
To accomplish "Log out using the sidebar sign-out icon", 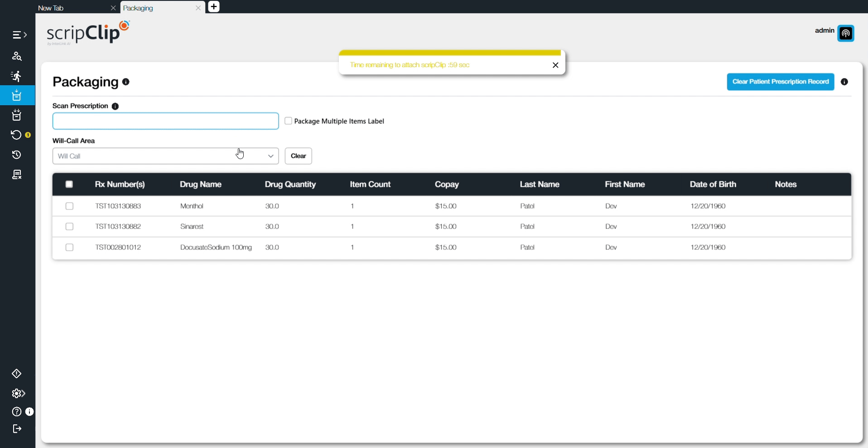I will [16, 429].
